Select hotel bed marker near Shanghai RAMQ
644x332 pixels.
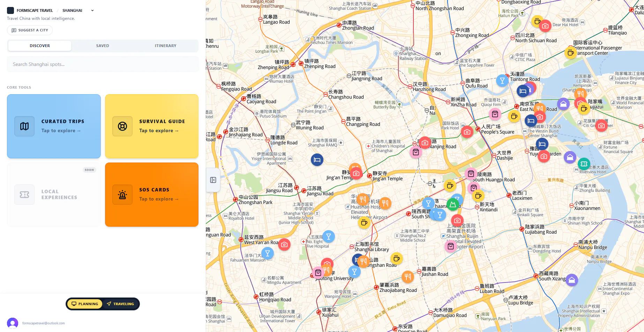click(x=317, y=160)
